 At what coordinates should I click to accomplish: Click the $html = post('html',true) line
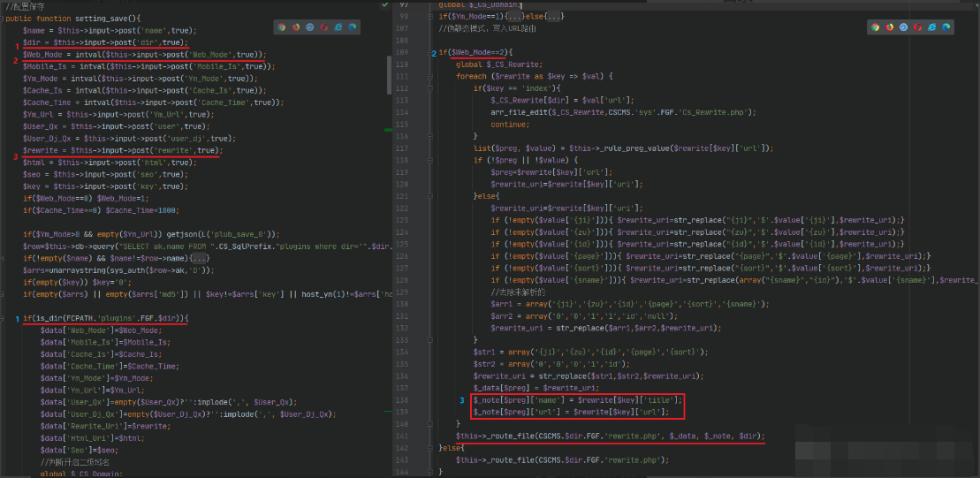coord(110,163)
